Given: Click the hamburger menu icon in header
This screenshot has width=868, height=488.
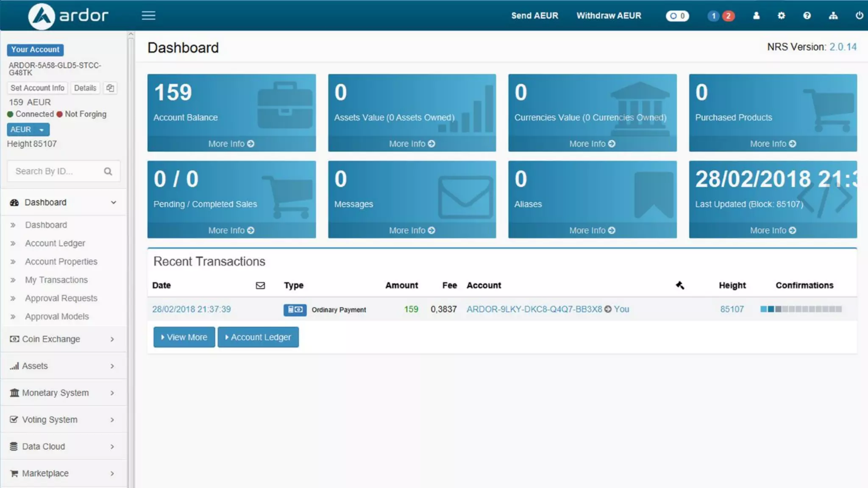Looking at the screenshot, I should point(148,16).
